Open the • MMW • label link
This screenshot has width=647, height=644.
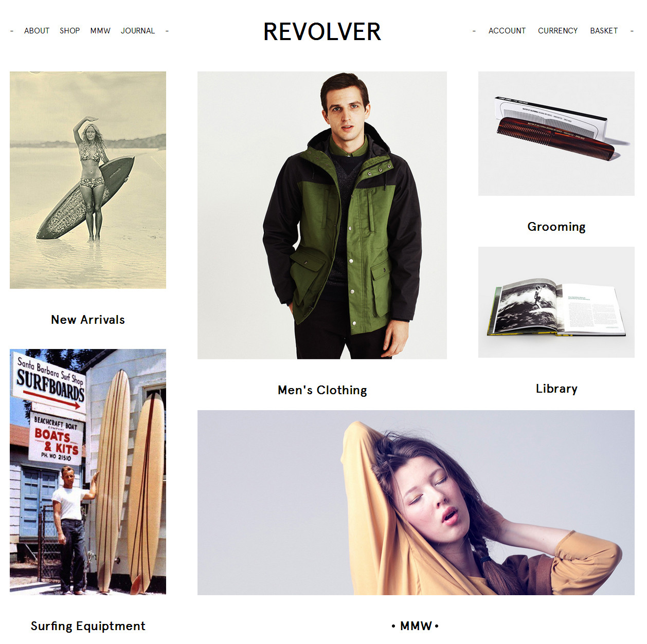(x=416, y=626)
